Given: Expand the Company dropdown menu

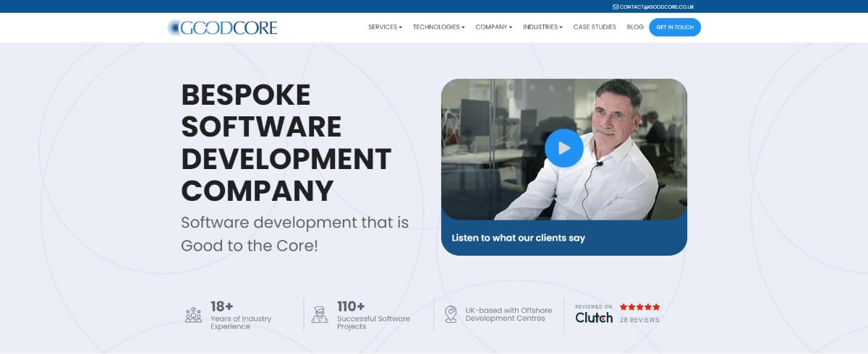Looking at the screenshot, I should pyautogui.click(x=494, y=27).
